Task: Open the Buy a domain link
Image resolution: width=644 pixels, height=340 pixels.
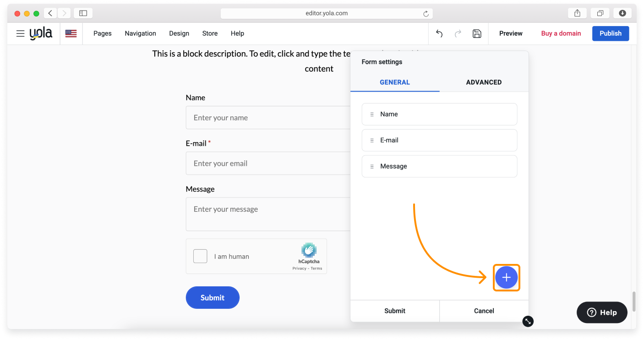Action: (561, 33)
